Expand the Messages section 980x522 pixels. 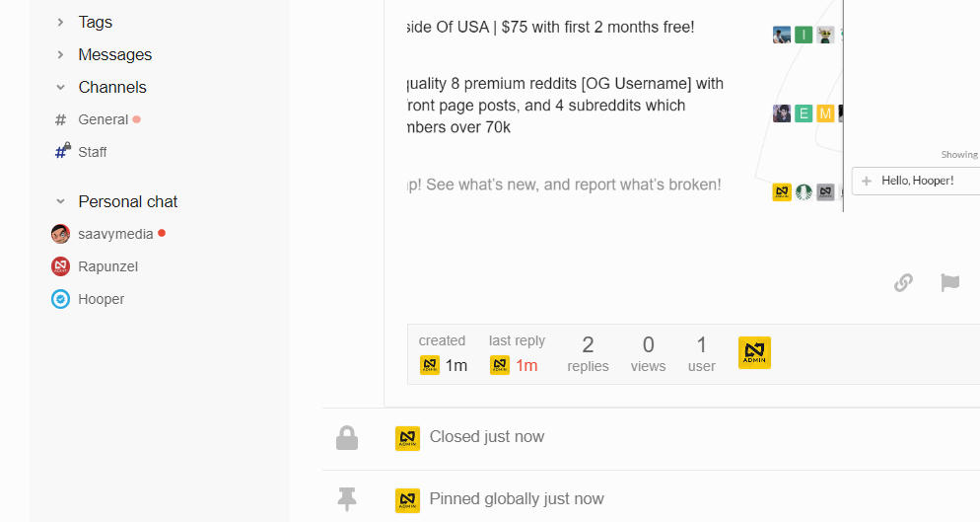pos(60,54)
